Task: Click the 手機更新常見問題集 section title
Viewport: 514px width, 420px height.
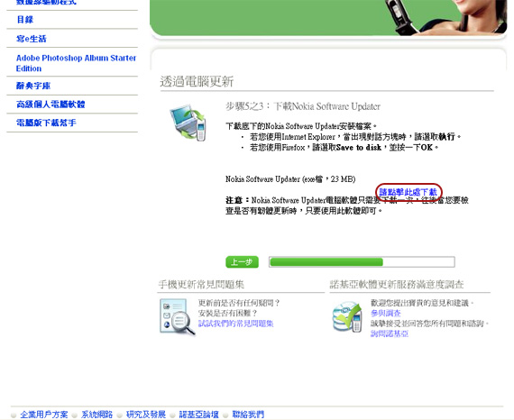Action: tap(201, 285)
